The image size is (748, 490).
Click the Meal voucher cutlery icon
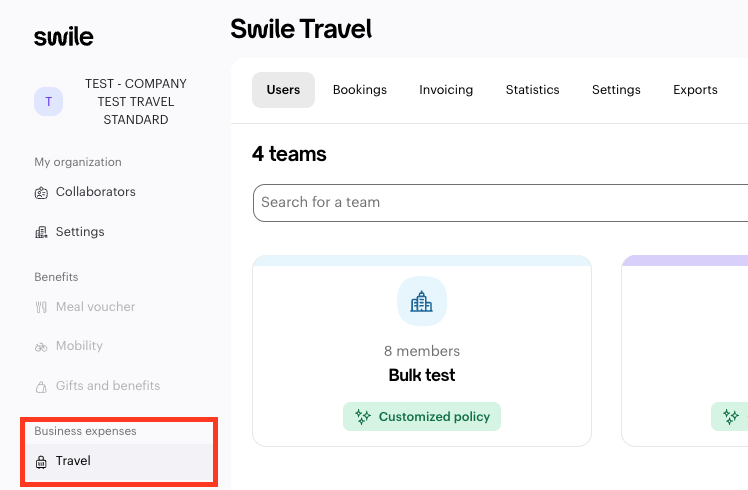coord(41,307)
